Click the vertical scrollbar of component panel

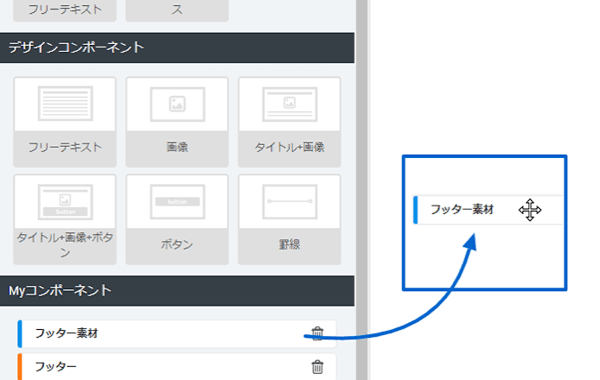coord(362,190)
